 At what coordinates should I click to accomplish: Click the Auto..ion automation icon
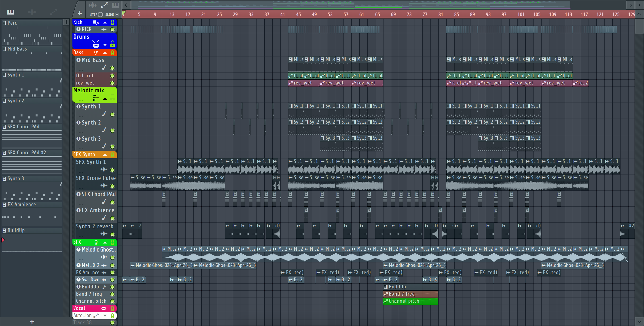click(96, 315)
